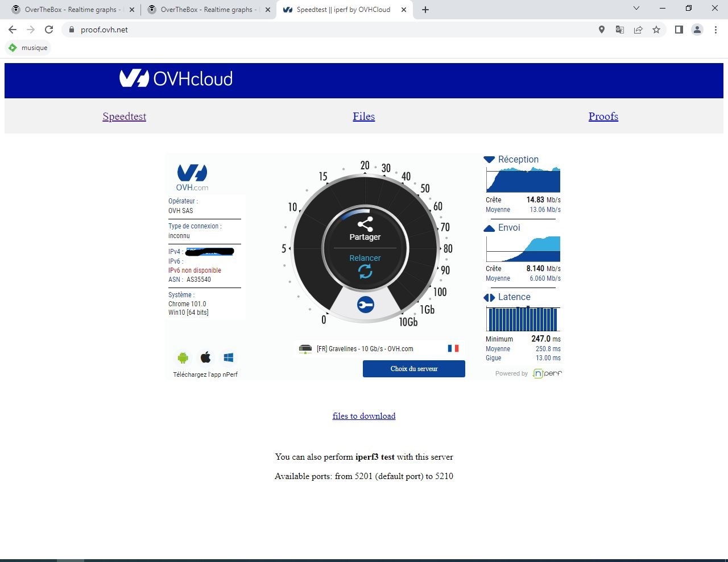
Task: Click the Android app download icon
Action: coord(183,357)
